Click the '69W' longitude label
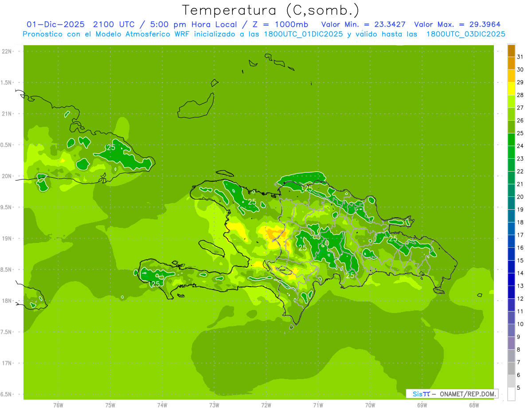Screen dimensions: 532x411 422,405
